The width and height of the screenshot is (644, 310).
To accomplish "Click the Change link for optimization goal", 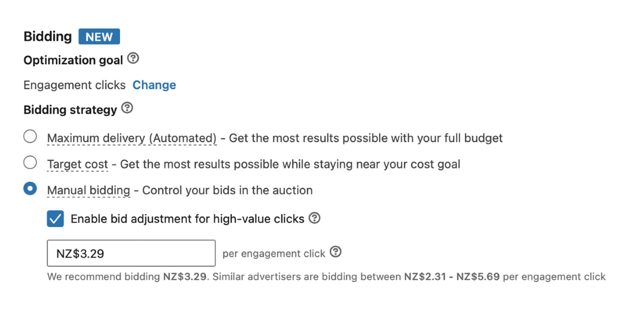I will pos(154,85).
